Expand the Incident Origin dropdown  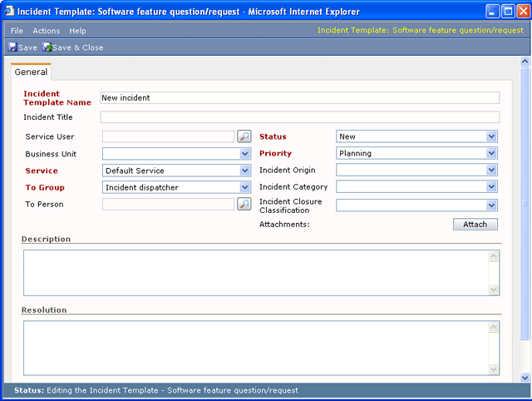tap(491, 170)
